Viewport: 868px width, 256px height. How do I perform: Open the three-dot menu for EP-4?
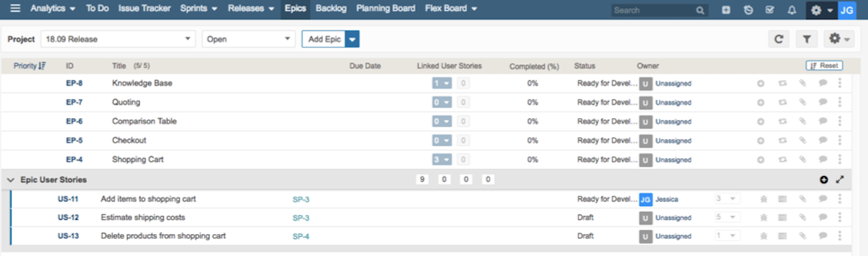(x=840, y=160)
